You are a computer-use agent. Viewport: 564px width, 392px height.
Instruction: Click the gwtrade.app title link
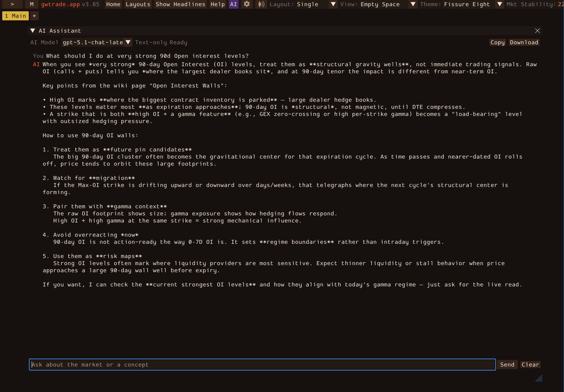[60, 4]
